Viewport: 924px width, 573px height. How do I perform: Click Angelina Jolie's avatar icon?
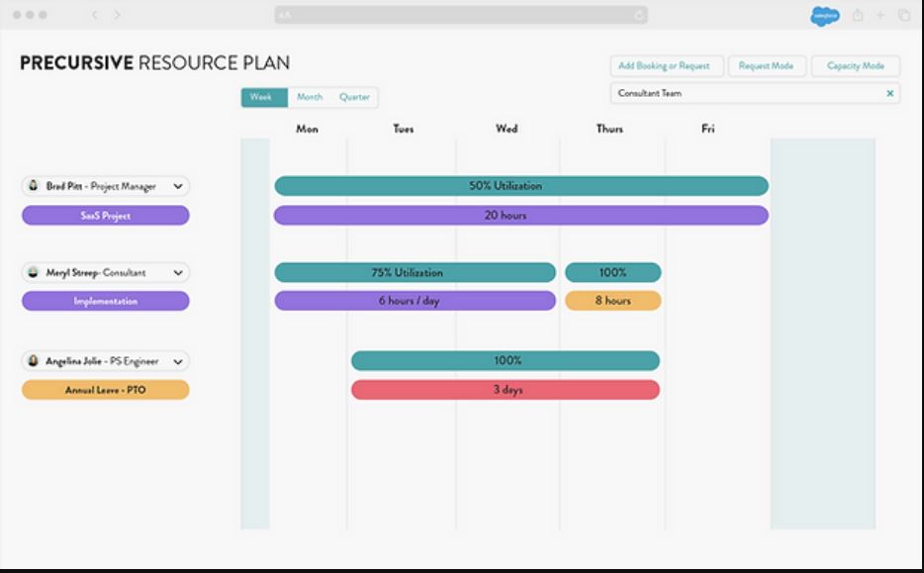click(x=34, y=360)
